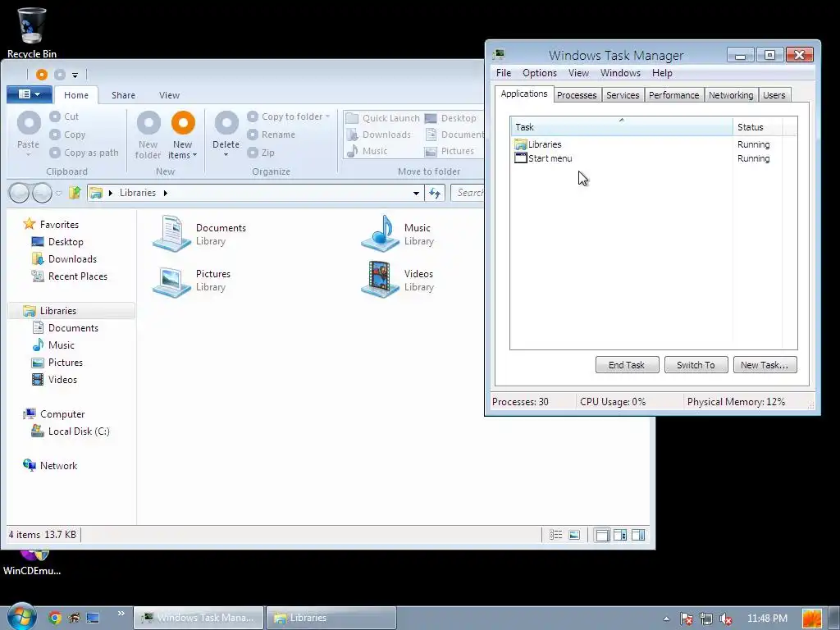Image resolution: width=840 pixels, height=630 pixels.
Task: Toggle the details pane button in status bar
Action: click(638, 535)
